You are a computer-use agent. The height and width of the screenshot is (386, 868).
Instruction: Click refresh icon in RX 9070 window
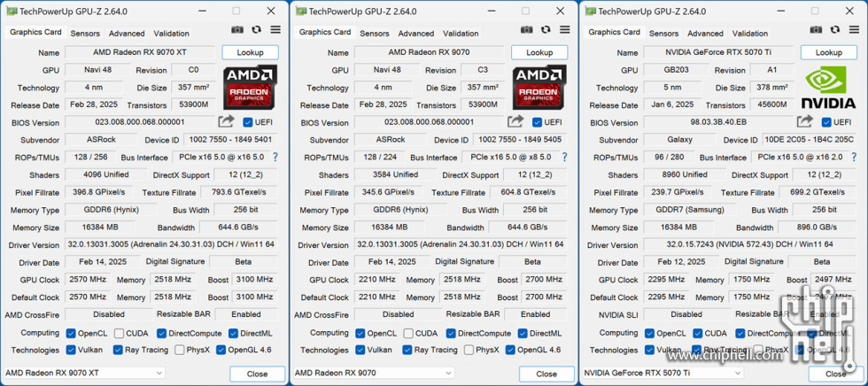tap(546, 30)
